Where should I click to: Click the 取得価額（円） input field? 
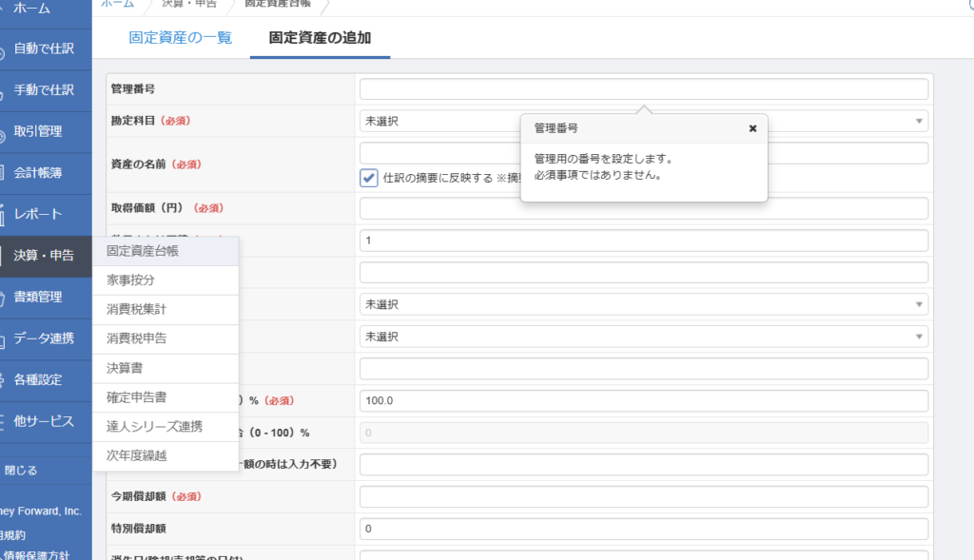tap(643, 208)
